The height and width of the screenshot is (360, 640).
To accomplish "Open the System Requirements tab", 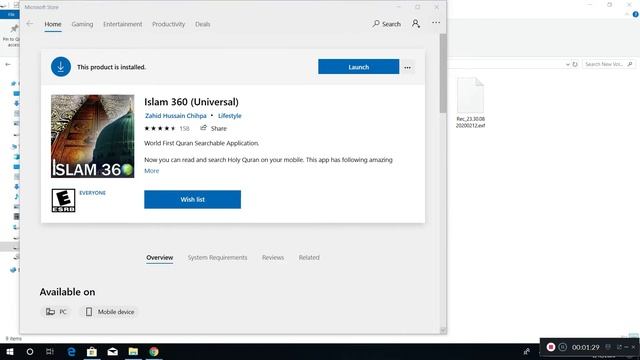I will point(217,258).
